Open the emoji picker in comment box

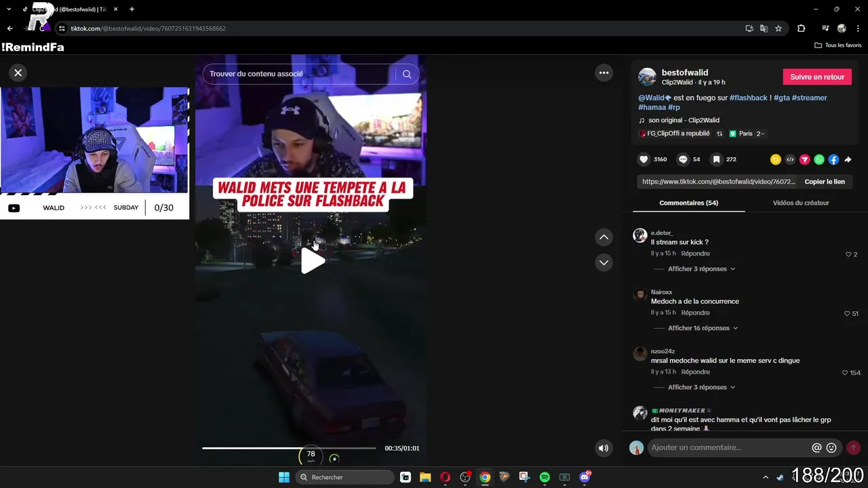[831, 447]
